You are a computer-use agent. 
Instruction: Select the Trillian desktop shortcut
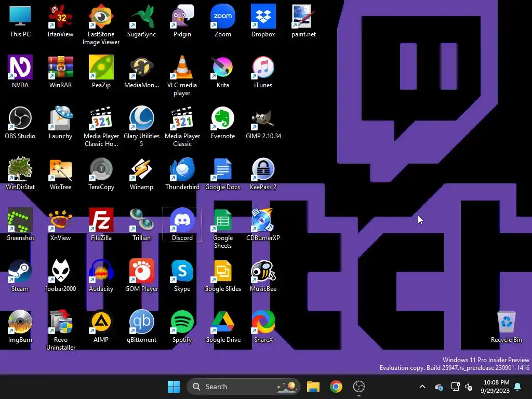pos(141,224)
